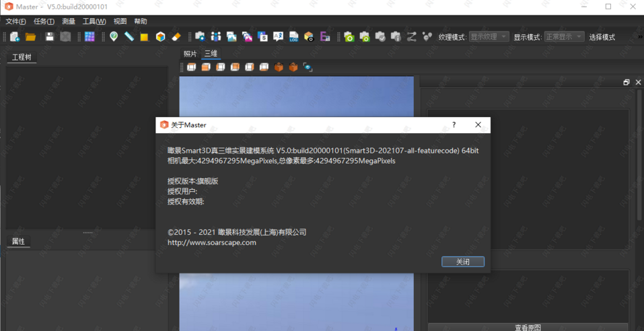Click the camera with checkmark icon
Image resolution: width=644 pixels, height=331 pixels.
pos(380,37)
